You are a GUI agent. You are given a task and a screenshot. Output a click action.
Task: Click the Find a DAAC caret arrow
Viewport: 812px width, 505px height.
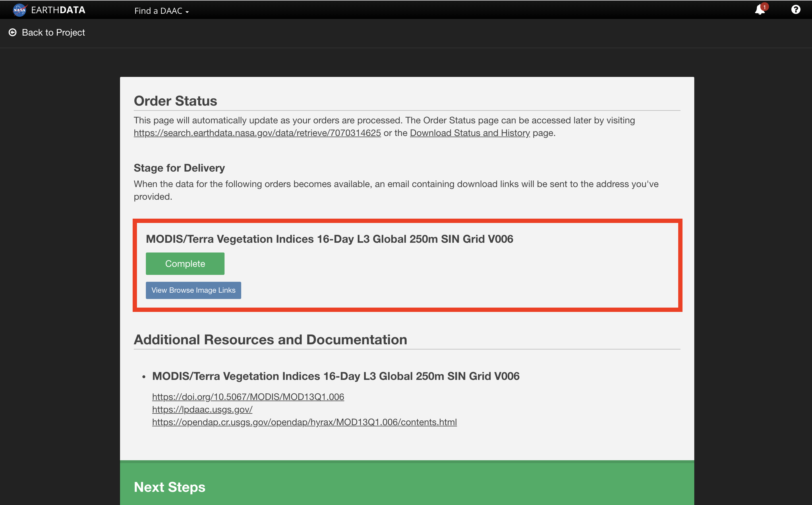click(x=187, y=12)
